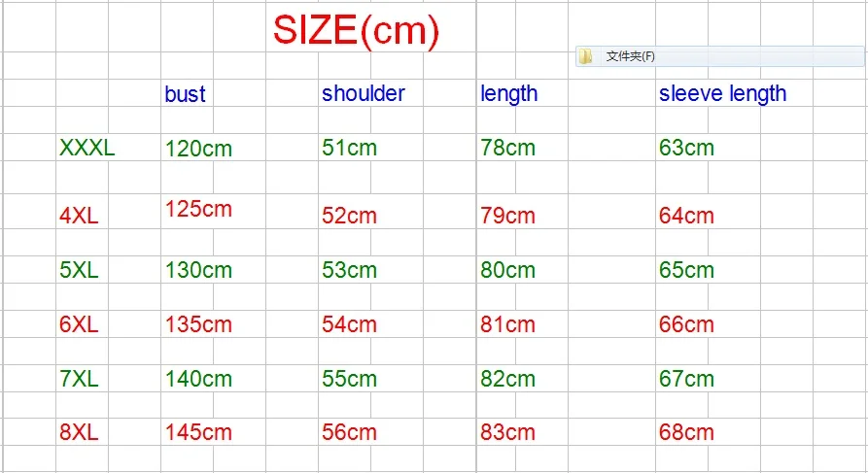Click the 67cm sleeve length value
This screenshot has height=473, width=868.
tap(686, 379)
